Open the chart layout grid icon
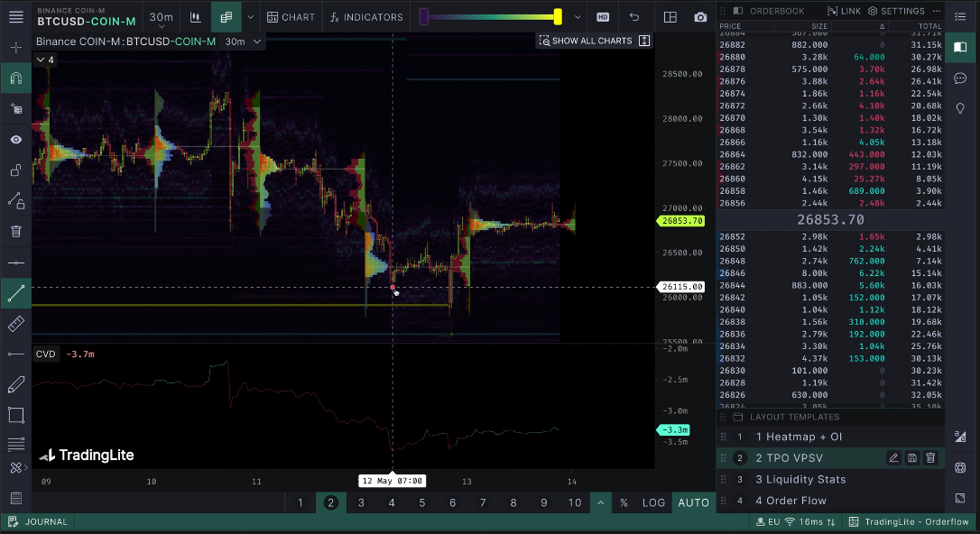 point(670,17)
